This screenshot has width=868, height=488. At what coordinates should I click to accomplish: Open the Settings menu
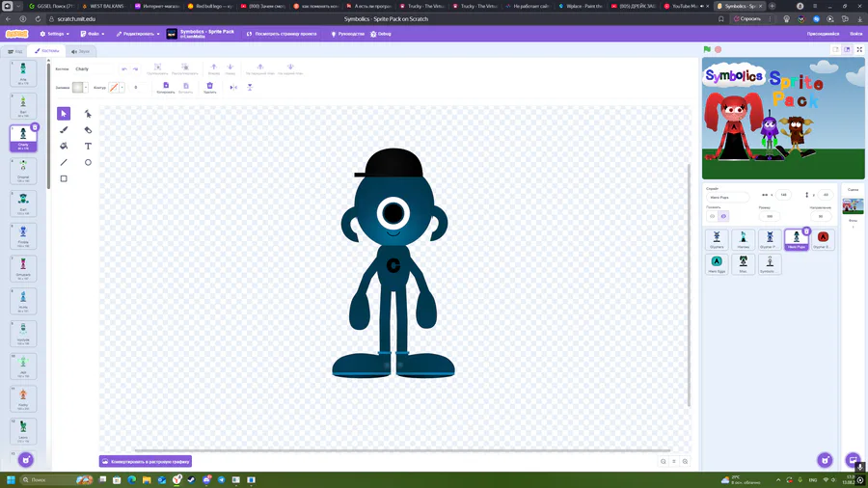tap(54, 34)
